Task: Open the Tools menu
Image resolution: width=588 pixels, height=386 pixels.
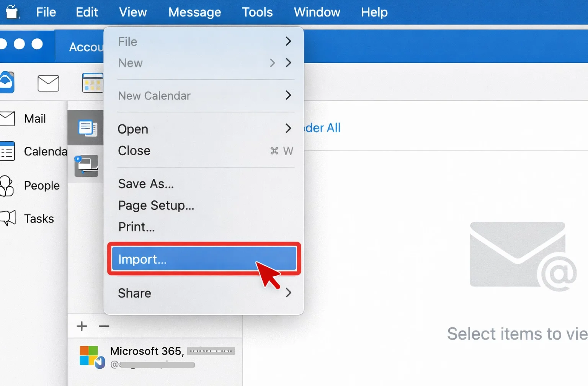Action: 257,12
